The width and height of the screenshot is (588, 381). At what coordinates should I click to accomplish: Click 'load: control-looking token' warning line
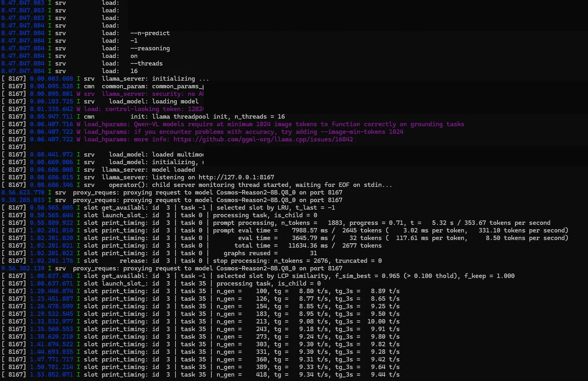144,109
